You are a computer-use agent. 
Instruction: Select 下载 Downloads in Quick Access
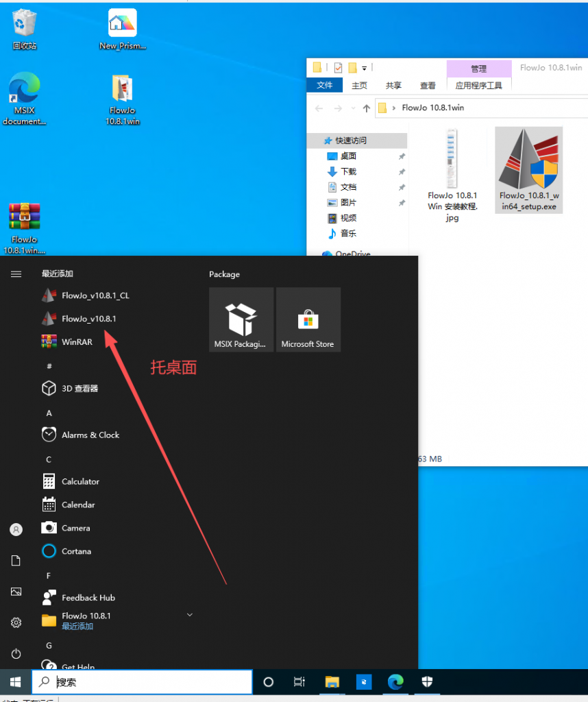(x=348, y=171)
